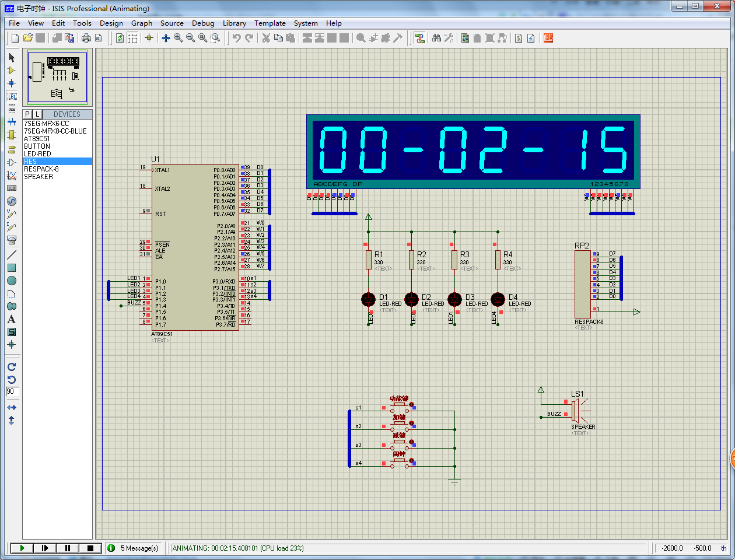Image resolution: width=735 pixels, height=560 pixels.
Task: Open the property assignment tool
Action: coord(449,38)
